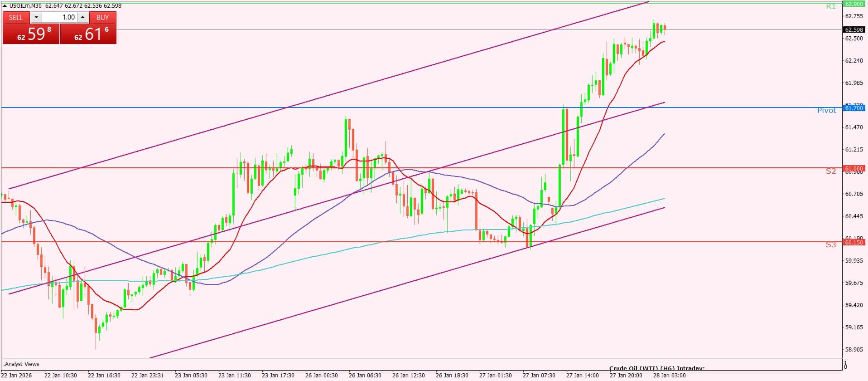Click the 59.420 price axis value
This screenshot has height=381, width=868.
click(854, 305)
